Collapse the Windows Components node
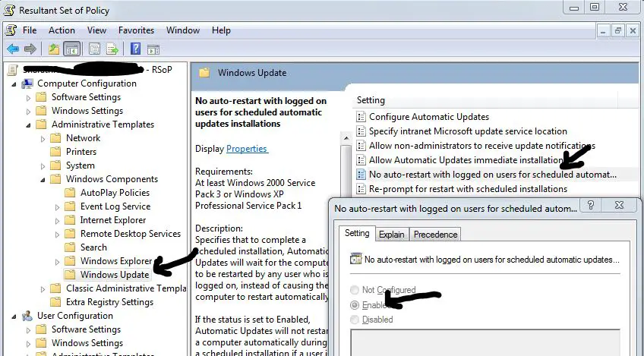 (43, 180)
